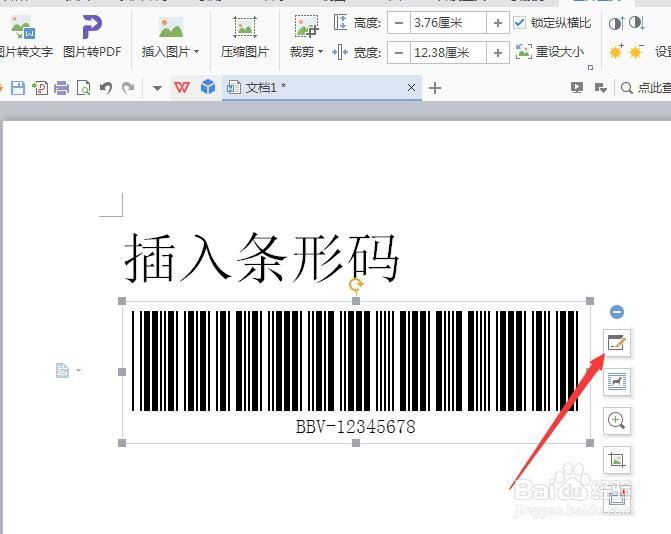Screen dimensions: 671x534
Task: Increase picture height with plus button
Action: [498, 23]
